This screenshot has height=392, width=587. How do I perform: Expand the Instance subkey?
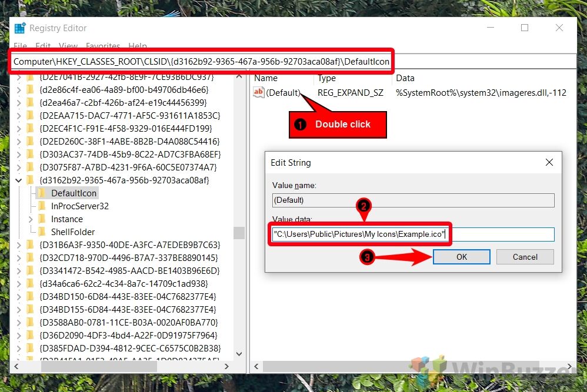tap(31, 219)
